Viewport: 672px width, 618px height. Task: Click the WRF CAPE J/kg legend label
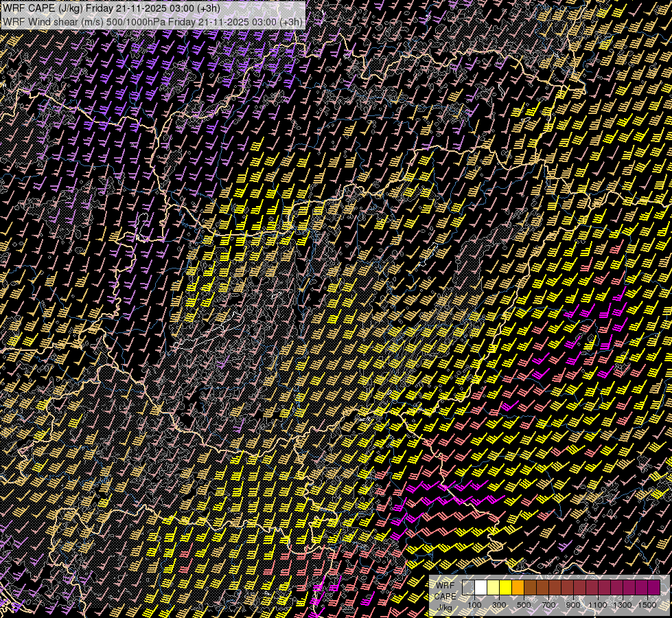(x=445, y=597)
